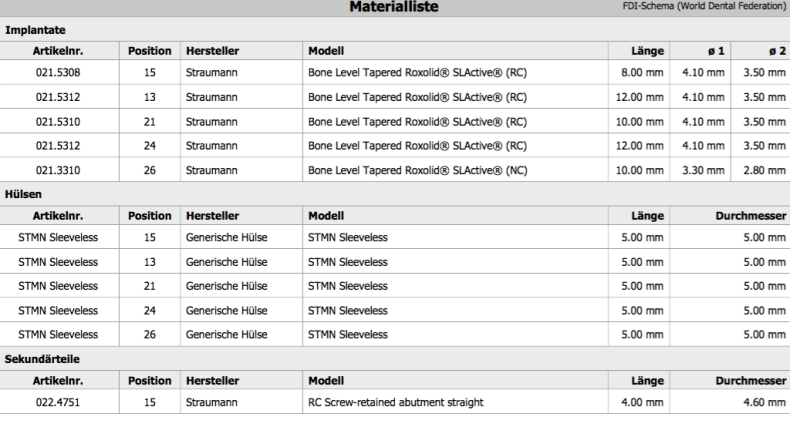Click the Sekundärteile section heading
The width and height of the screenshot is (790, 427).
click(x=42, y=359)
